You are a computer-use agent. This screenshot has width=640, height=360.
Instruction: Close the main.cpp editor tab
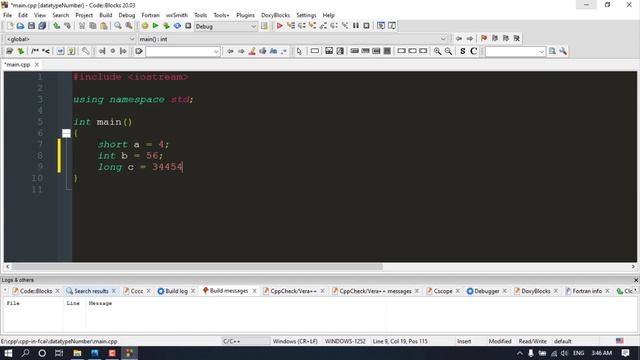tap(37, 64)
